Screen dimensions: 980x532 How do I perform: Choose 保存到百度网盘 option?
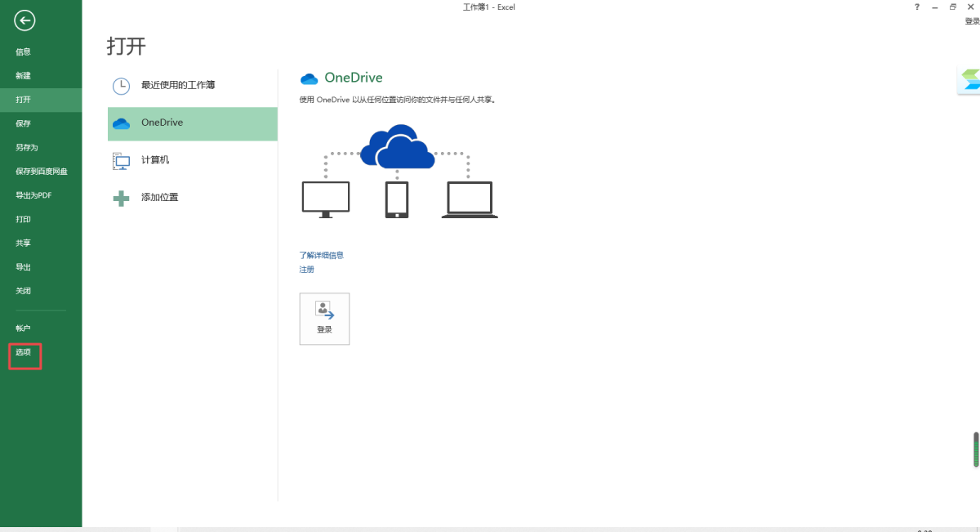tap(41, 172)
